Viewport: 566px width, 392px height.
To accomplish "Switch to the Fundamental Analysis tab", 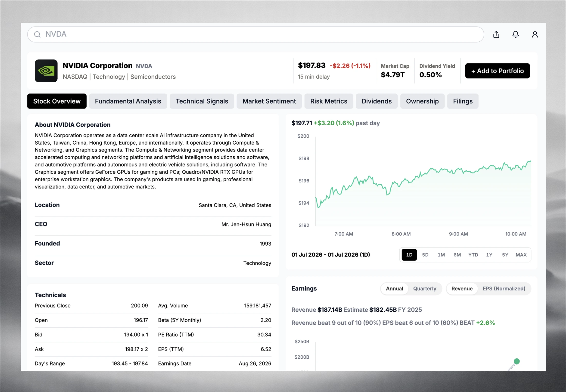I will coord(128,101).
